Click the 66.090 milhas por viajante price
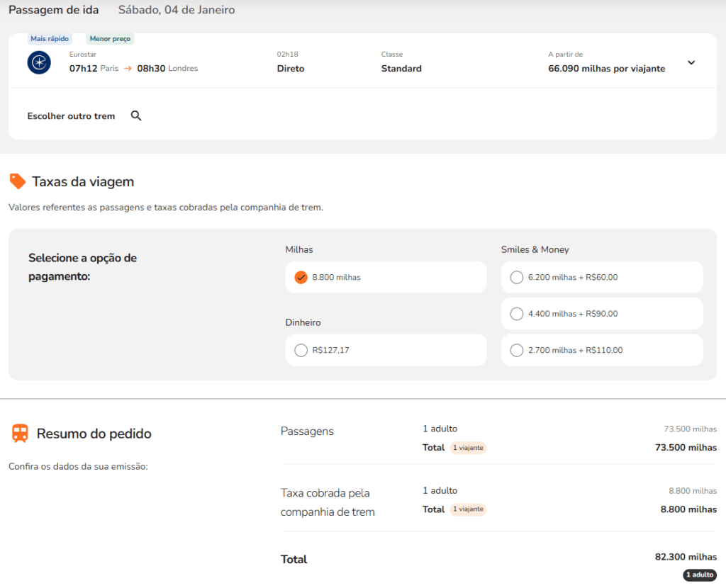The height and width of the screenshot is (588, 726). [x=607, y=69]
